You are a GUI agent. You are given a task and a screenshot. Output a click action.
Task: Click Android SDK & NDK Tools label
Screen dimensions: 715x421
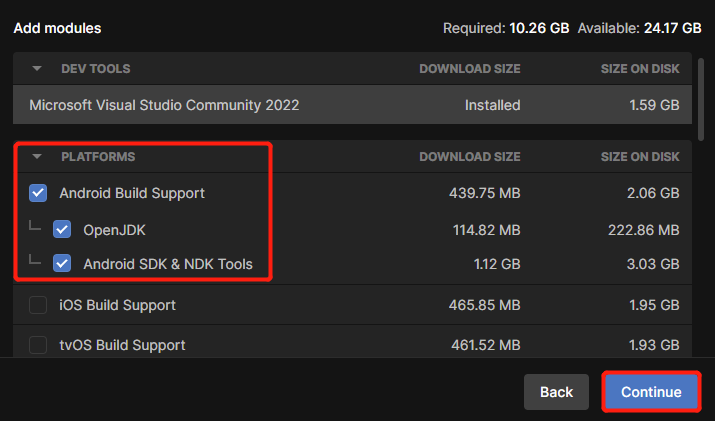tap(168, 264)
